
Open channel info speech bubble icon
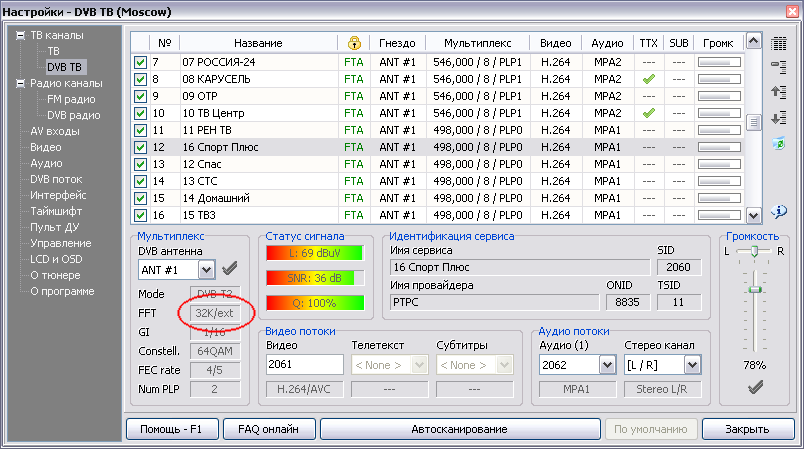point(780,210)
